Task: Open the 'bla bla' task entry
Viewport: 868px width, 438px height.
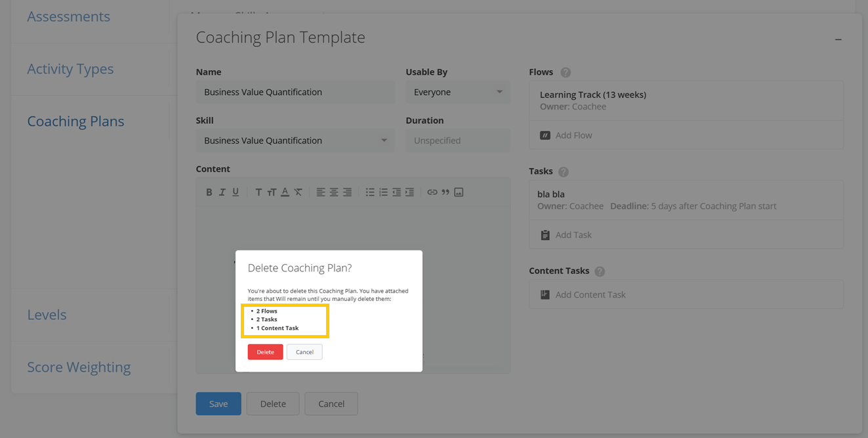Action: coord(686,200)
